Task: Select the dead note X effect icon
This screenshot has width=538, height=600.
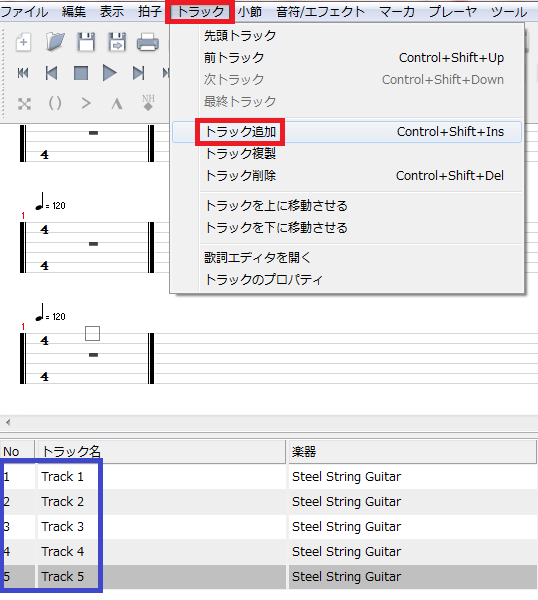Action: [x=24, y=104]
